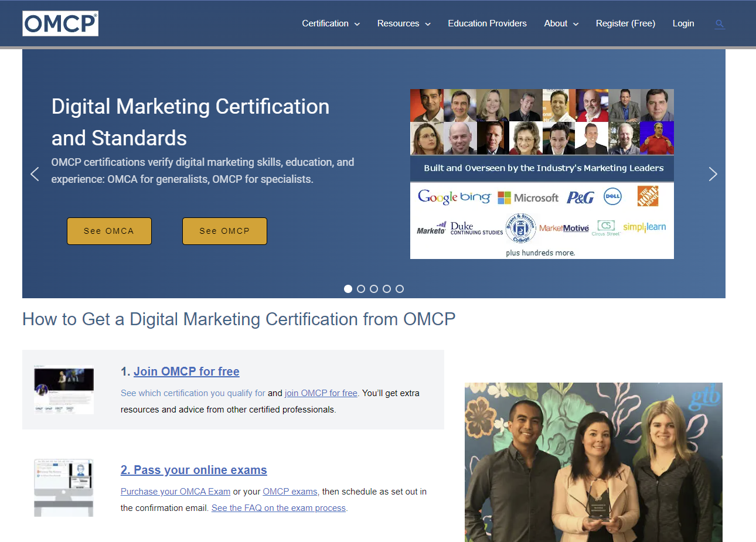Click the Dell logo
The width and height of the screenshot is (756, 542).
pyautogui.click(x=612, y=197)
